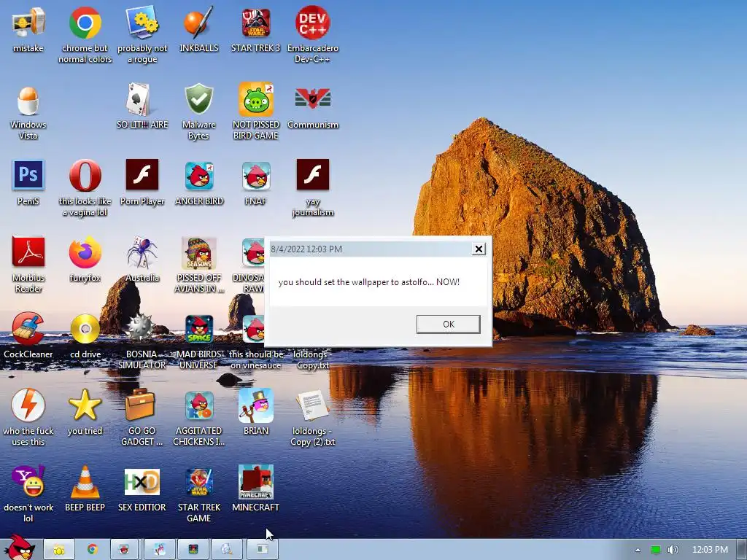Select the Photoshop Ps desktop icon

click(28, 183)
